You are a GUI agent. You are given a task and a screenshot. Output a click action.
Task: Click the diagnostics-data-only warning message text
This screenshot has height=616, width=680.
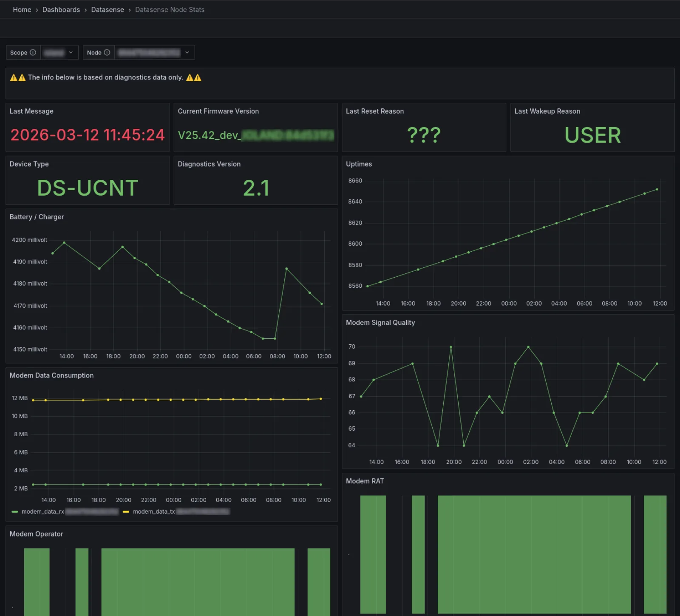pyautogui.click(x=106, y=77)
